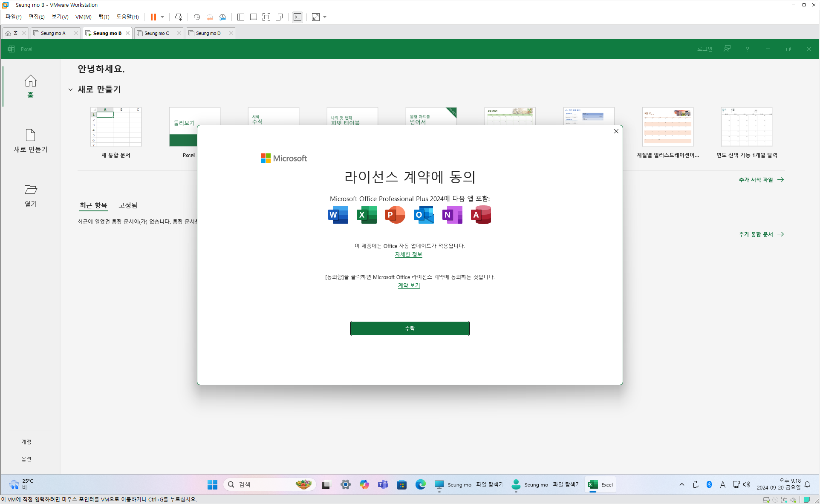Viewport: 820px width, 504px height.
Task: Switch to Seung mo C tab
Action: pyautogui.click(x=156, y=33)
